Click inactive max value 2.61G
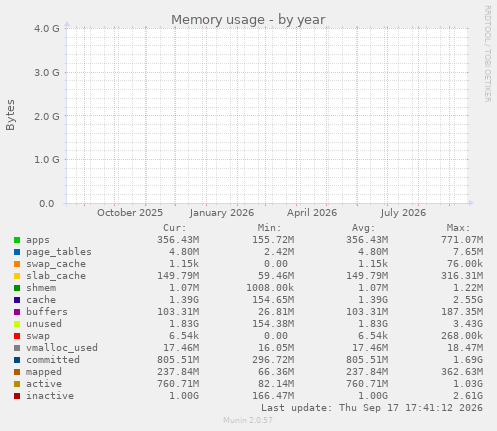This screenshot has height=431, width=497. point(468,396)
